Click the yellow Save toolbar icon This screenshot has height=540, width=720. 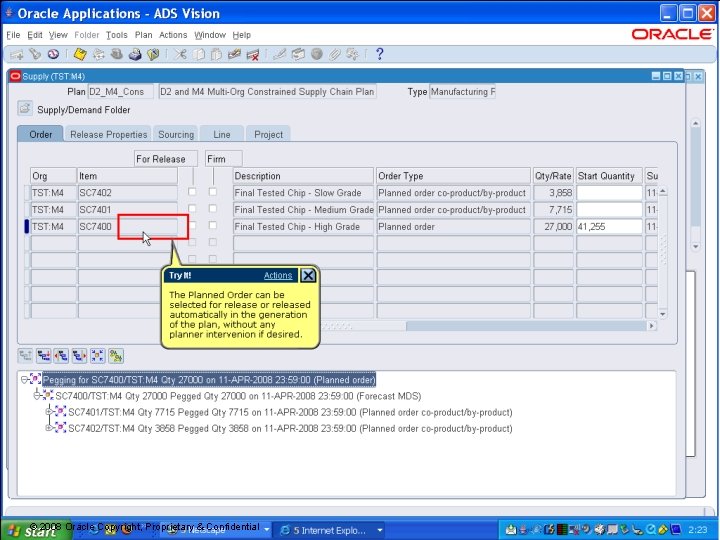click(x=80, y=54)
